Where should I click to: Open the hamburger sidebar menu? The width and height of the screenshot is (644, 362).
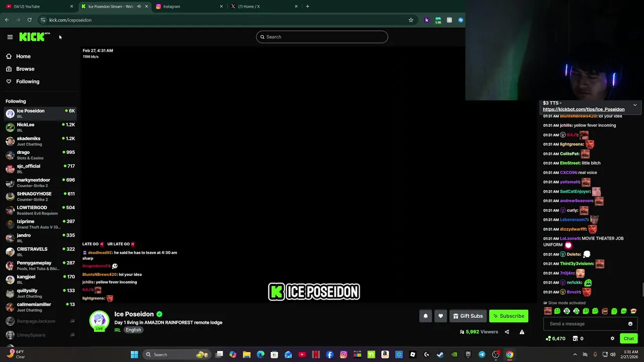coord(10,37)
